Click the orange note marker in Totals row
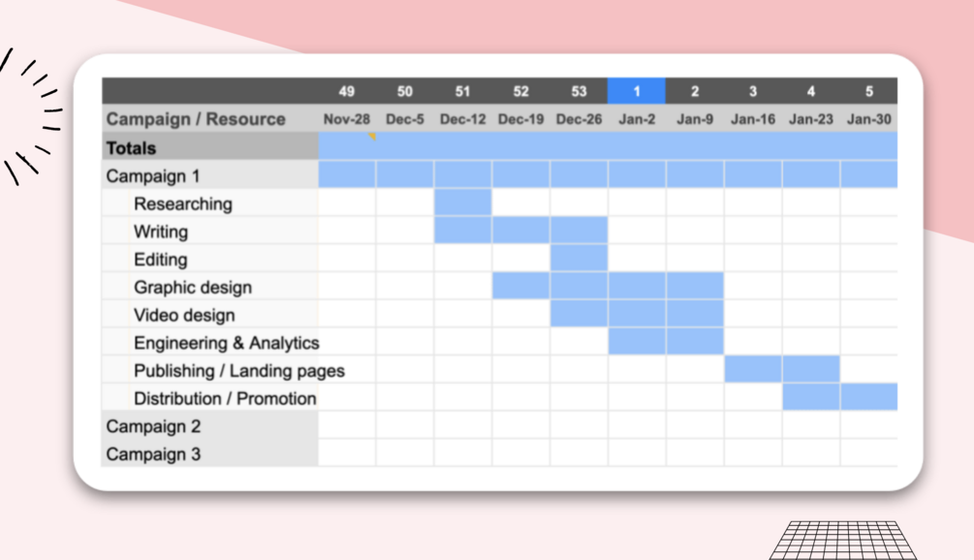Viewport: 974px width, 560px height. [x=372, y=137]
